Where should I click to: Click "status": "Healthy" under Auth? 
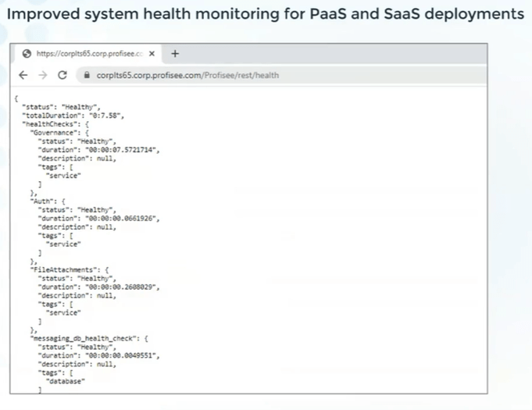click(77, 210)
